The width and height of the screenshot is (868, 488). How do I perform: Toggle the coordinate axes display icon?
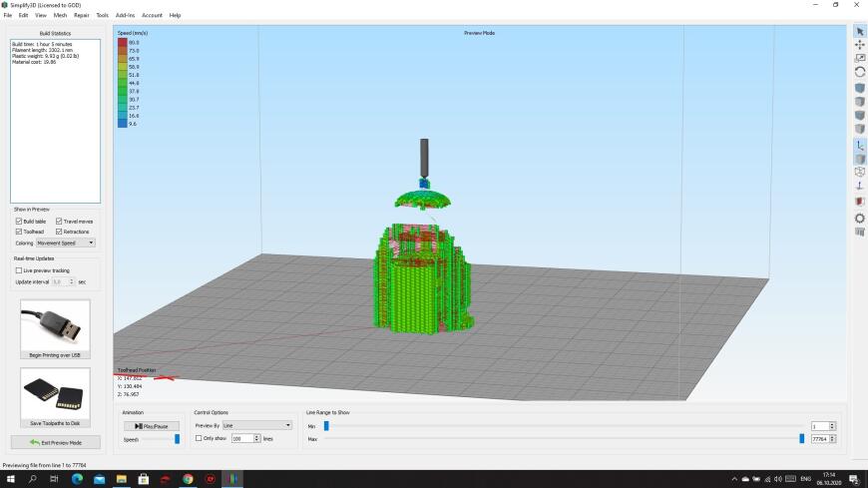tap(860, 146)
